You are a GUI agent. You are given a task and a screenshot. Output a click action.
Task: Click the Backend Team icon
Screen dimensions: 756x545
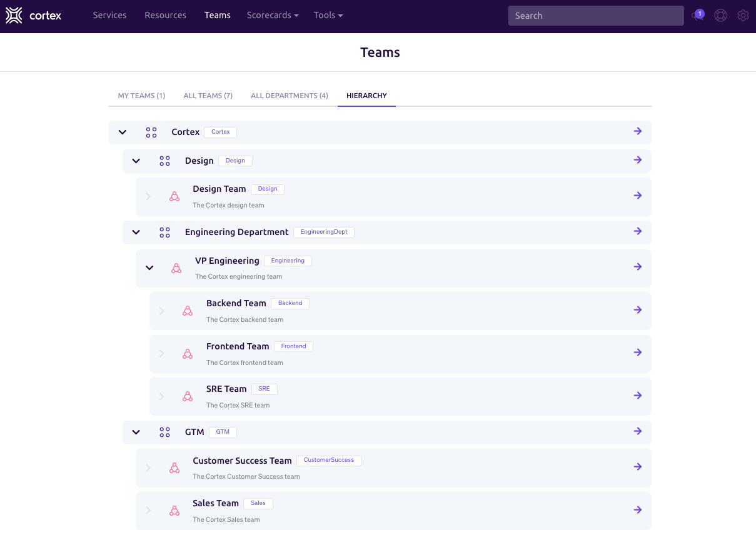188,311
